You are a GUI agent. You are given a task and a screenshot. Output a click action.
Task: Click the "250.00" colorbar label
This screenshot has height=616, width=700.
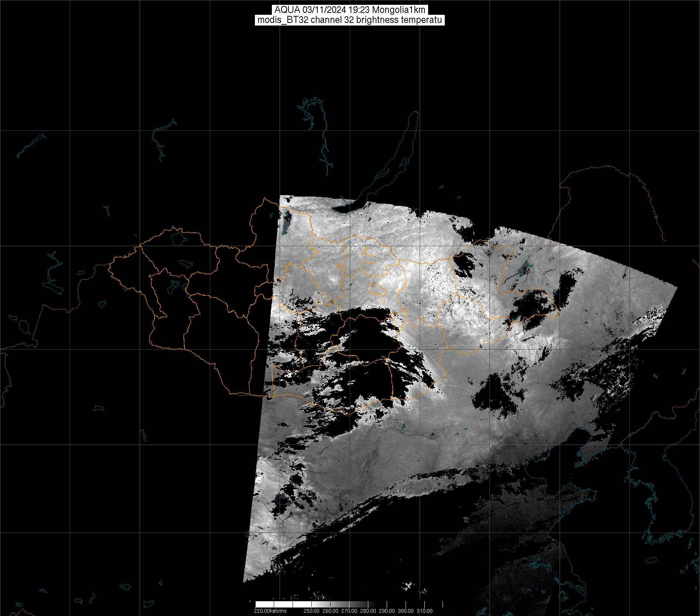tap(312, 611)
